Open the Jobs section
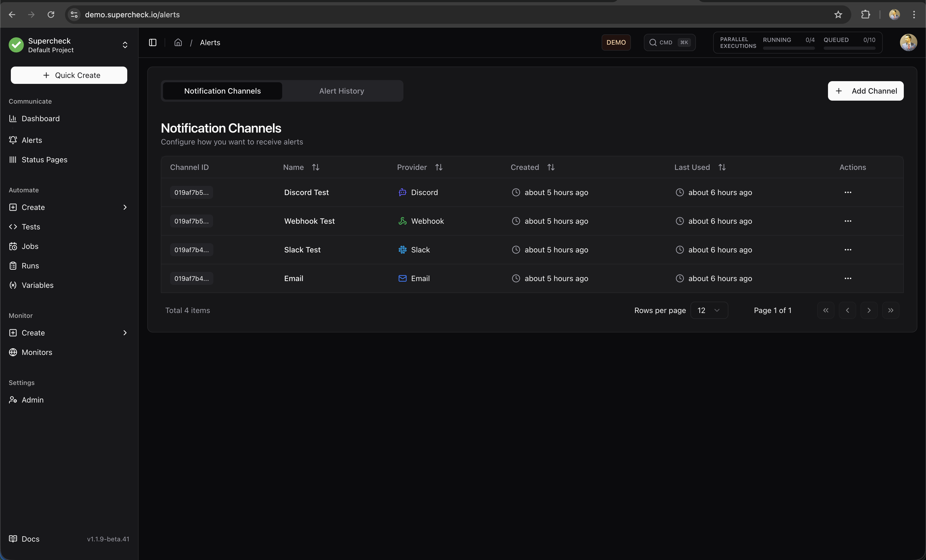The height and width of the screenshot is (560, 926). (30, 246)
